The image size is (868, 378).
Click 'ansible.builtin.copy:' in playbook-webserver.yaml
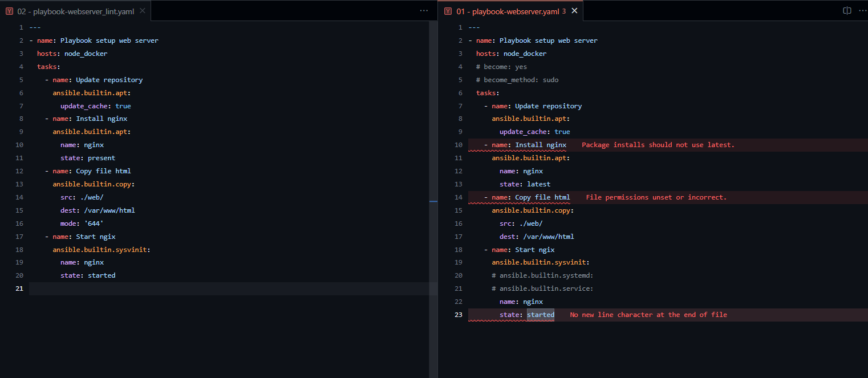(533, 210)
